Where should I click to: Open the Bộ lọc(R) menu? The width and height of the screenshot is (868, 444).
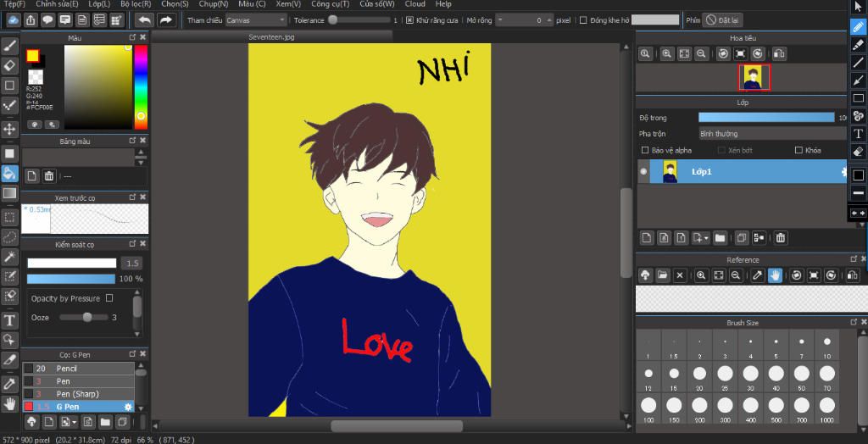pos(136,4)
